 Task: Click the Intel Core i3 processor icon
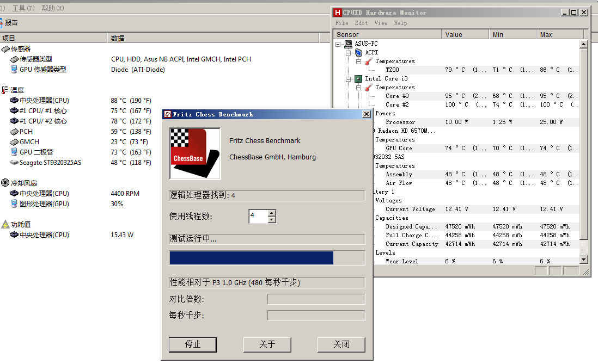(x=358, y=79)
